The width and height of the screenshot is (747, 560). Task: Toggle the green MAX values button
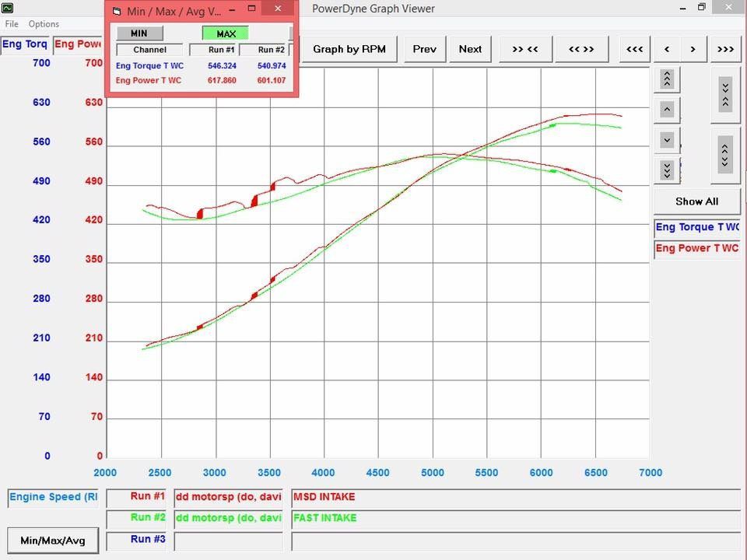click(x=226, y=33)
